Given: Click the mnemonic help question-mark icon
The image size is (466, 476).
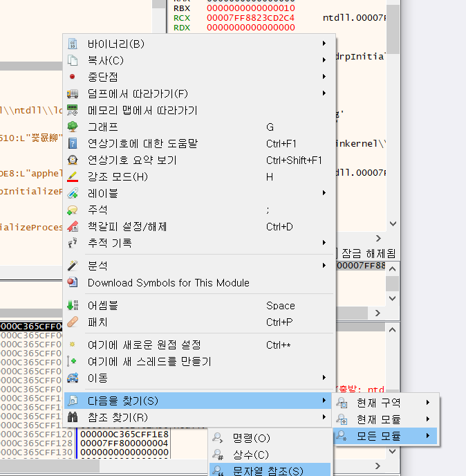Looking at the screenshot, I should [x=73, y=143].
